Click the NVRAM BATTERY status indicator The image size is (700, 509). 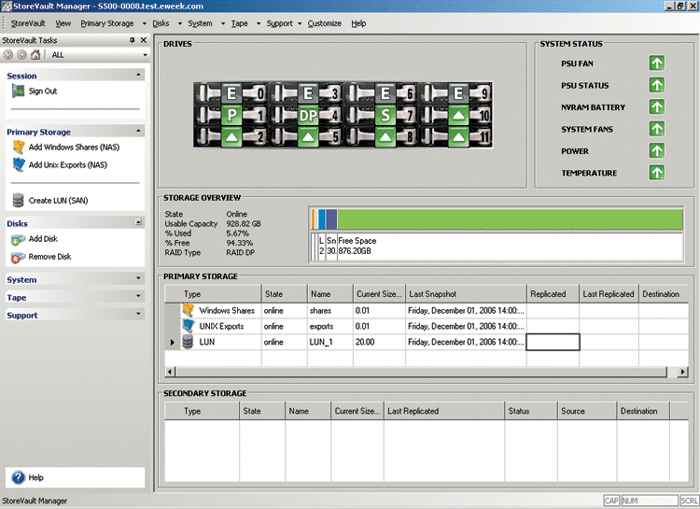tap(657, 107)
